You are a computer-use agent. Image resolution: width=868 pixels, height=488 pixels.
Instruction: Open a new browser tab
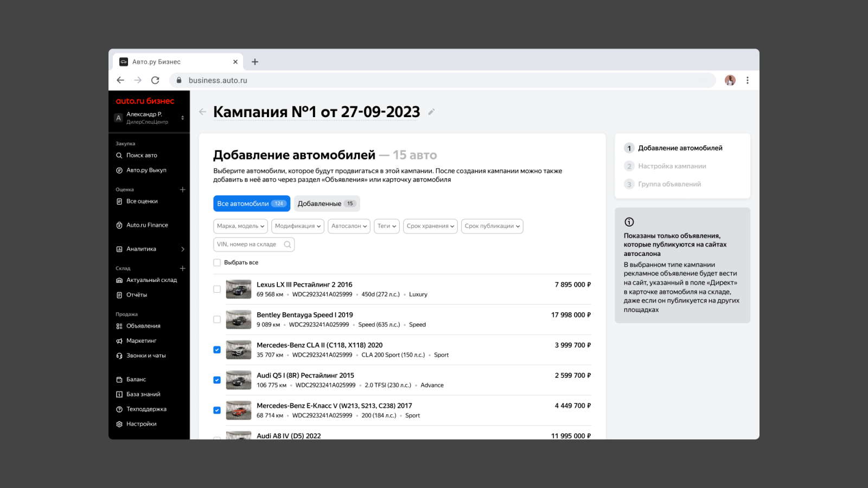click(x=255, y=62)
